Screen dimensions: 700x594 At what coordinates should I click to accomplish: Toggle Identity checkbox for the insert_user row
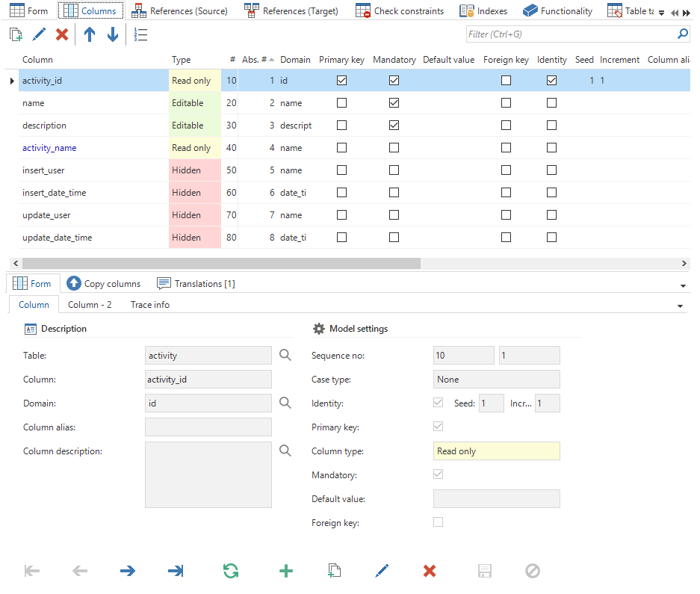click(551, 170)
